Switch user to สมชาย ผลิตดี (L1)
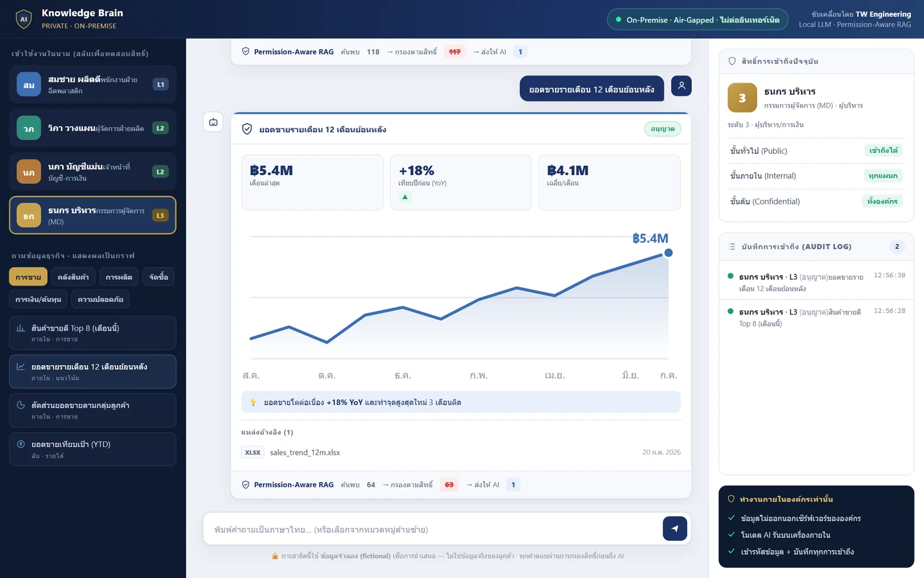 coord(93,84)
